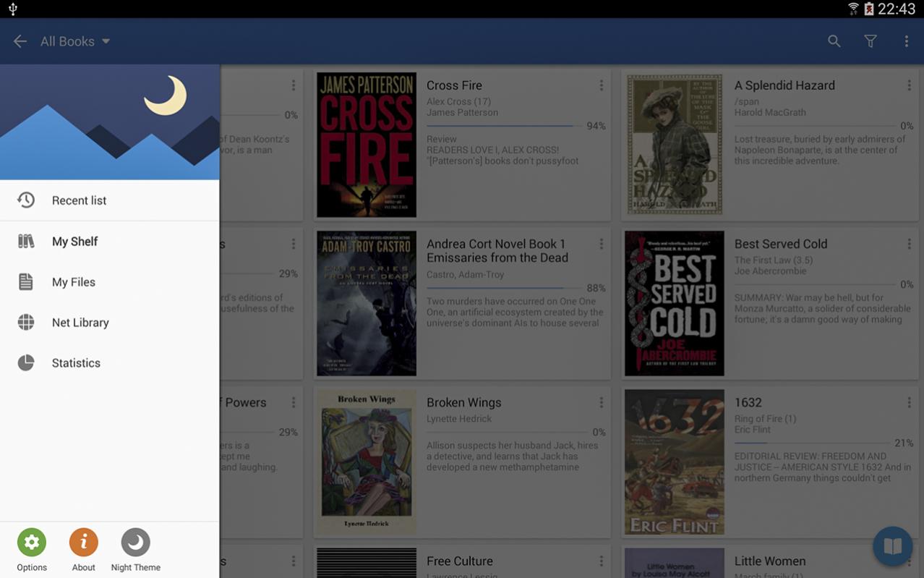Open Recent list in the drawer

(110, 200)
